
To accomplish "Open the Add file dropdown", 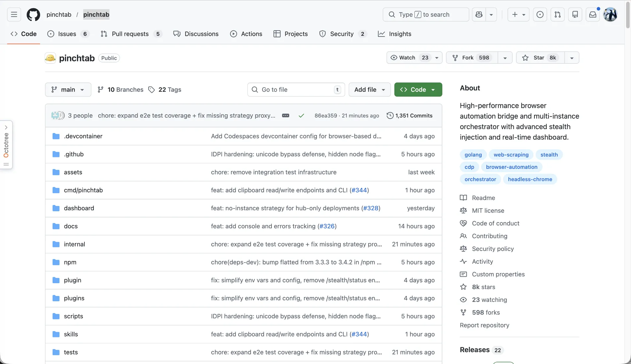I will (x=369, y=90).
